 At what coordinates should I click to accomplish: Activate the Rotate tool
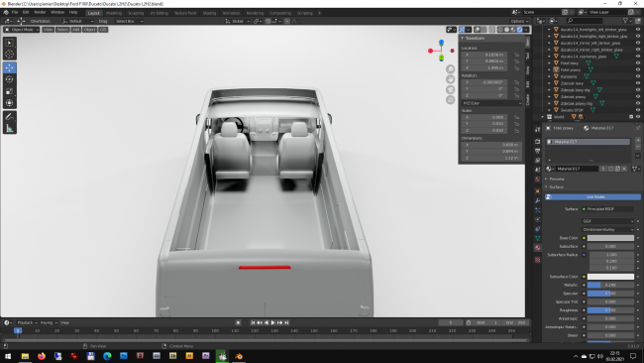pos(10,79)
